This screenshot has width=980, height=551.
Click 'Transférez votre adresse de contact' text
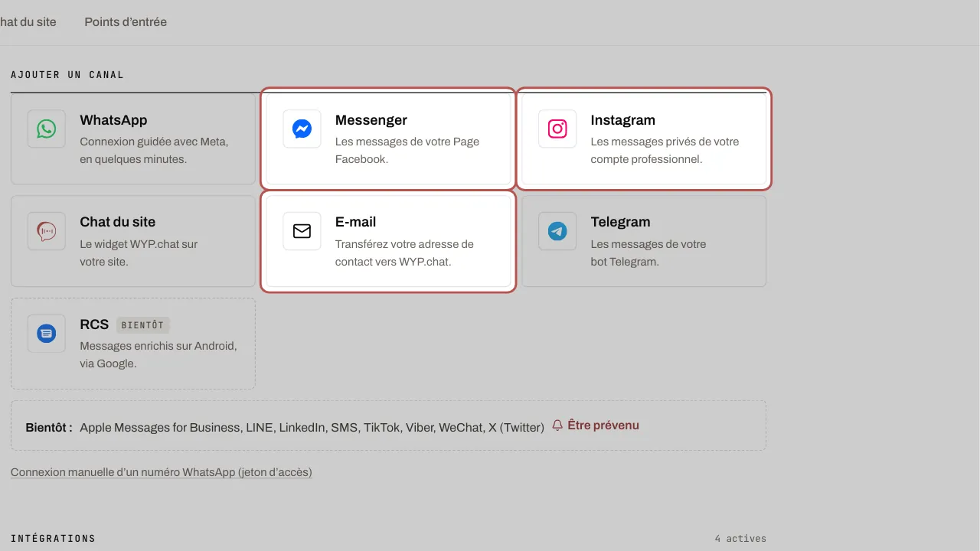[404, 253]
